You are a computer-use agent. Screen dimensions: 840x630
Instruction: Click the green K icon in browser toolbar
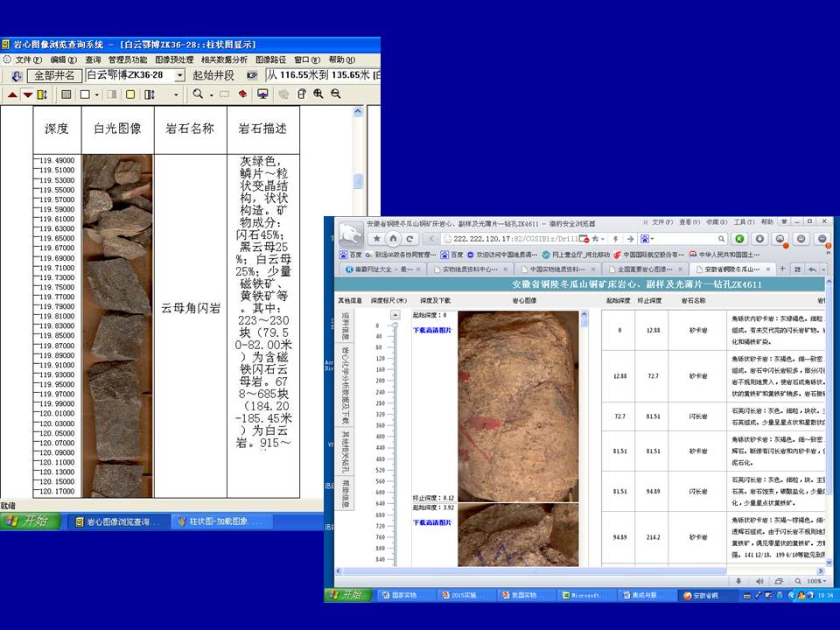click(740, 238)
